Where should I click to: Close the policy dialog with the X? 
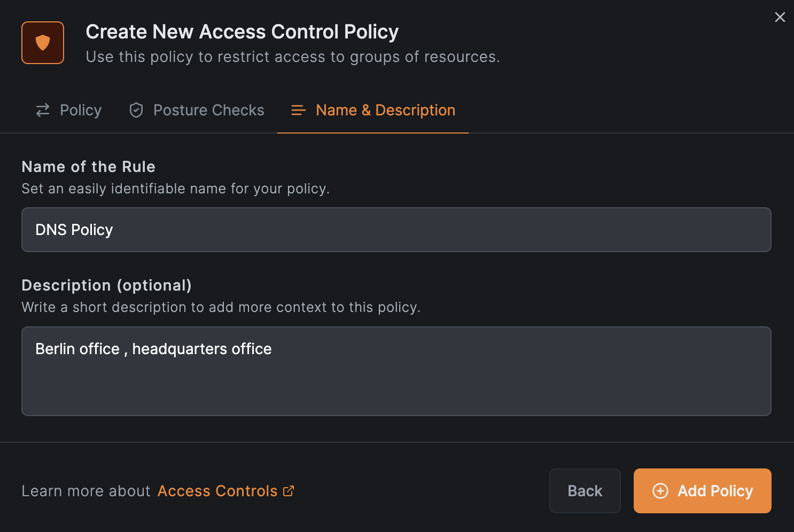pos(780,17)
